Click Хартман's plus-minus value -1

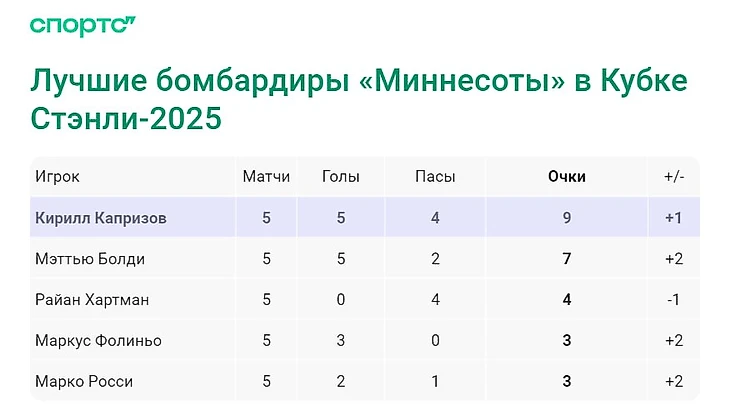coord(673,300)
